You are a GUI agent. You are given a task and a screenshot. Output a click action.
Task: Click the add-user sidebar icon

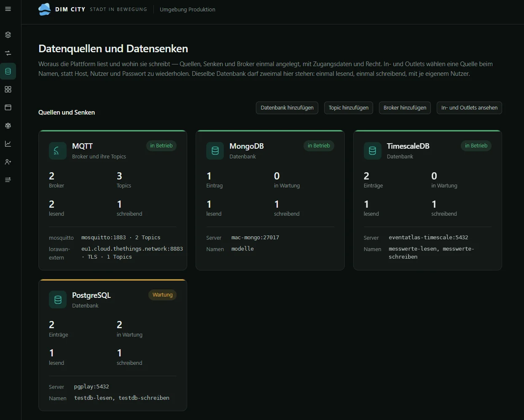click(x=8, y=162)
